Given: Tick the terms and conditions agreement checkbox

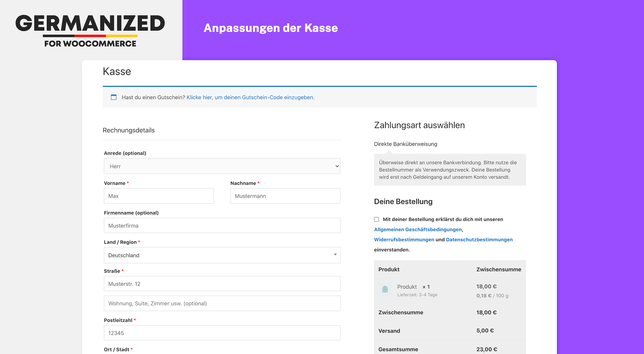Looking at the screenshot, I should [376, 219].
